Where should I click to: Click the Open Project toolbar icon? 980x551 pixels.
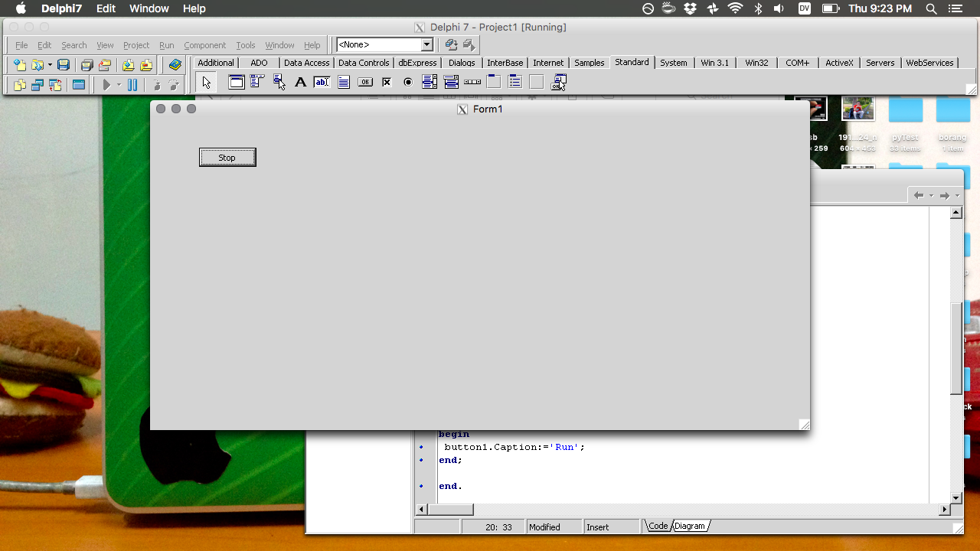105,65
